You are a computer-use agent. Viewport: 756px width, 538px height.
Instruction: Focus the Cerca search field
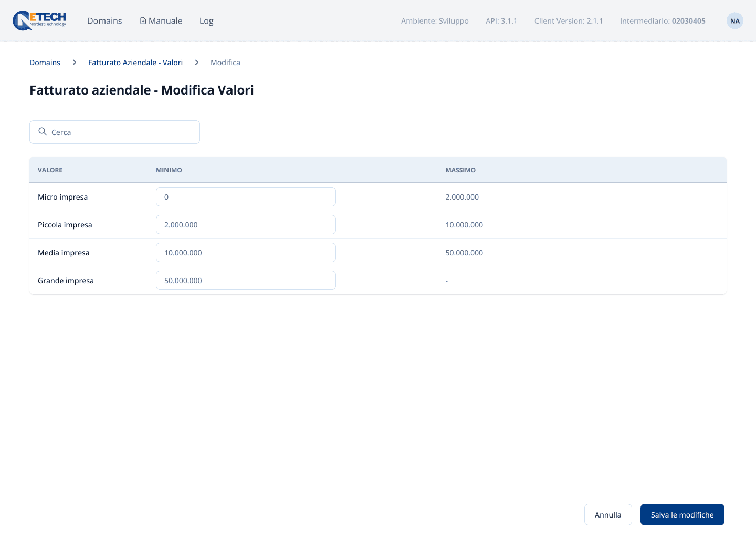pyautogui.click(x=121, y=132)
